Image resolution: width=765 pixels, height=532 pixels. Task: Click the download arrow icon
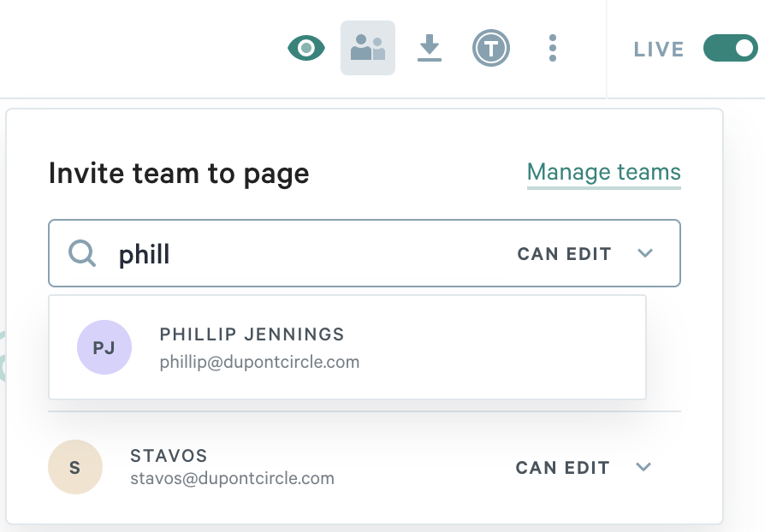(x=430, y=48)
